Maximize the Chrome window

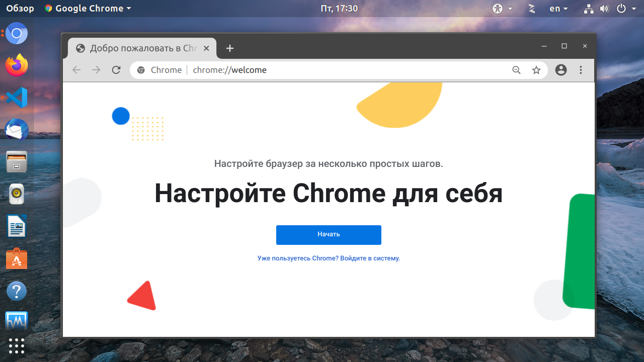pyautogui.click(x=564, y=46)
